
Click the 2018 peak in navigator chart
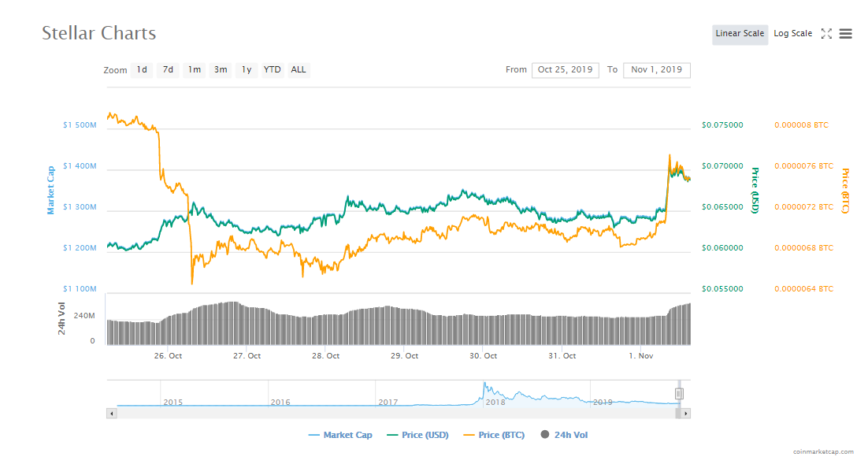(484, 383)
